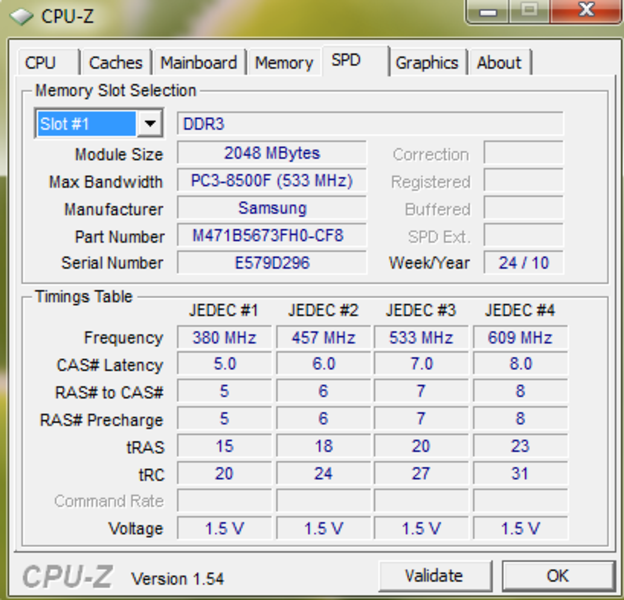Select the SPD tab

[355, 60]
